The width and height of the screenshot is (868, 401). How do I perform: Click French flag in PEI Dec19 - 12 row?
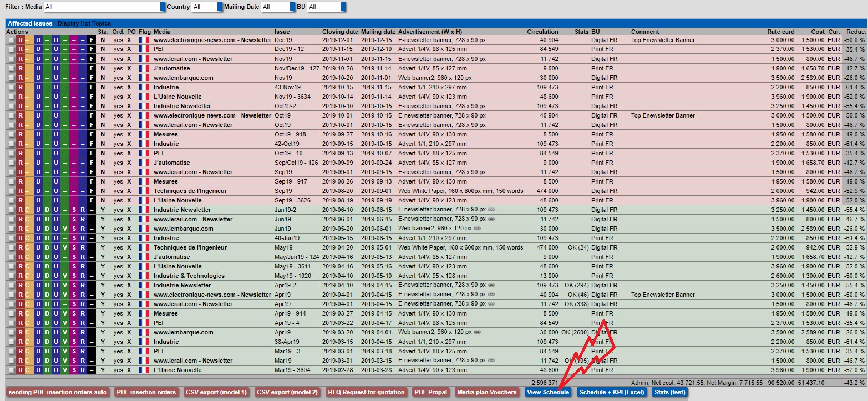click(x=144, y=50)
